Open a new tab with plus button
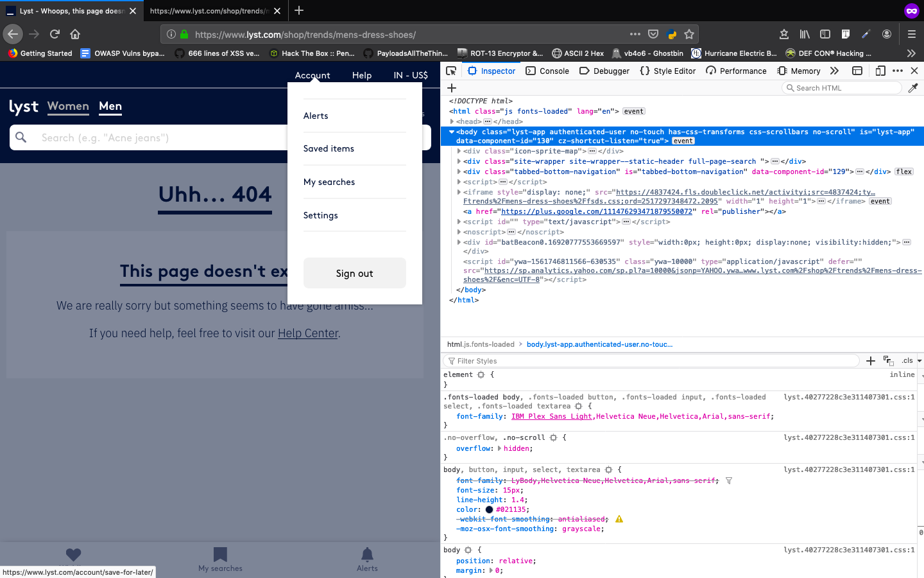 coord(299,10)
